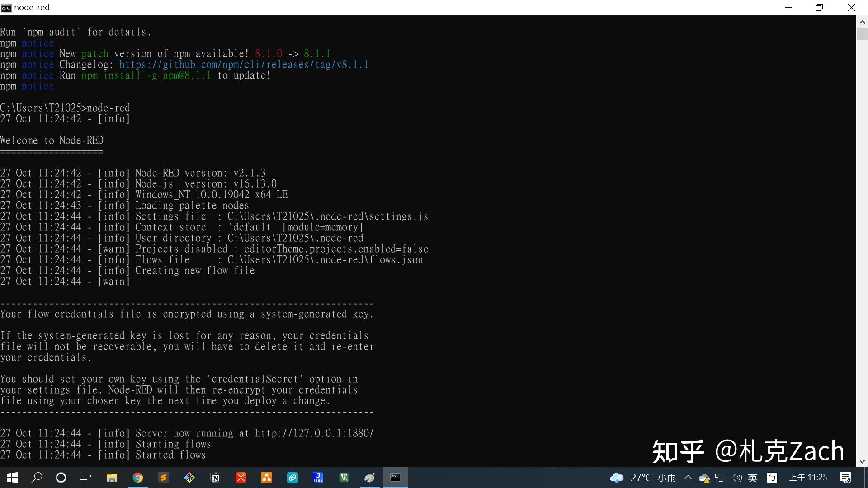Launch Google Chrome from taskbar
This screenshot has width=868, height=488.
coord(138,478)
